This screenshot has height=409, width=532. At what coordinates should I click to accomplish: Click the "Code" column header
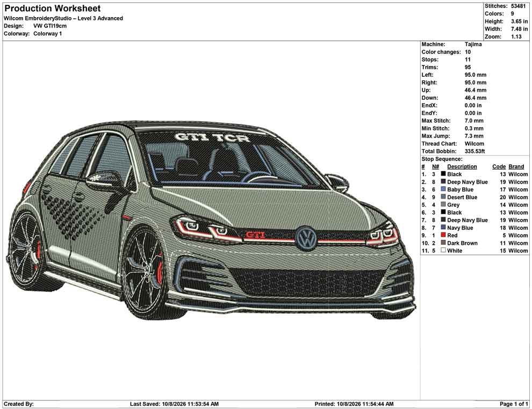pos(499,166)
